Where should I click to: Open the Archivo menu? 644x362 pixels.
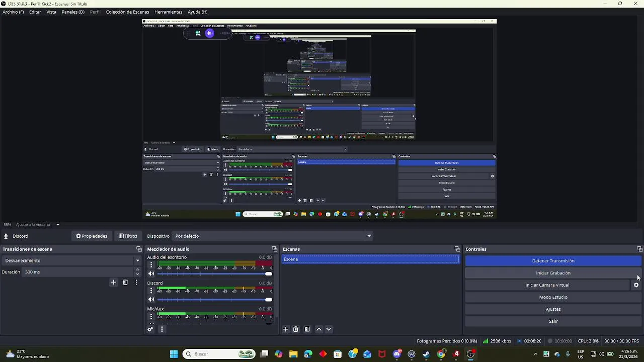pyautogui.click(x=13, y=12)
